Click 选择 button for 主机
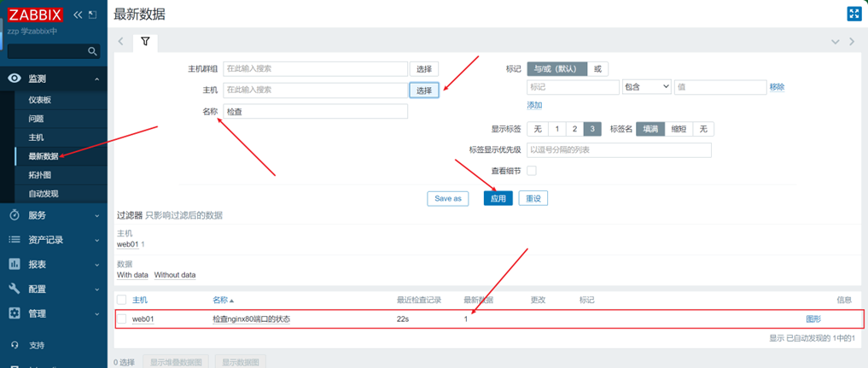Screen dimensions: 868x368 424,91
